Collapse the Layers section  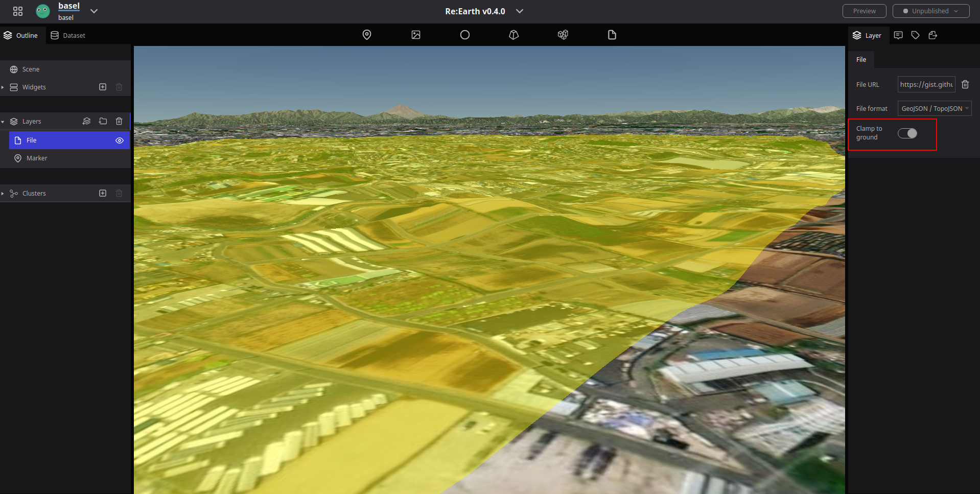coord(3,122)
